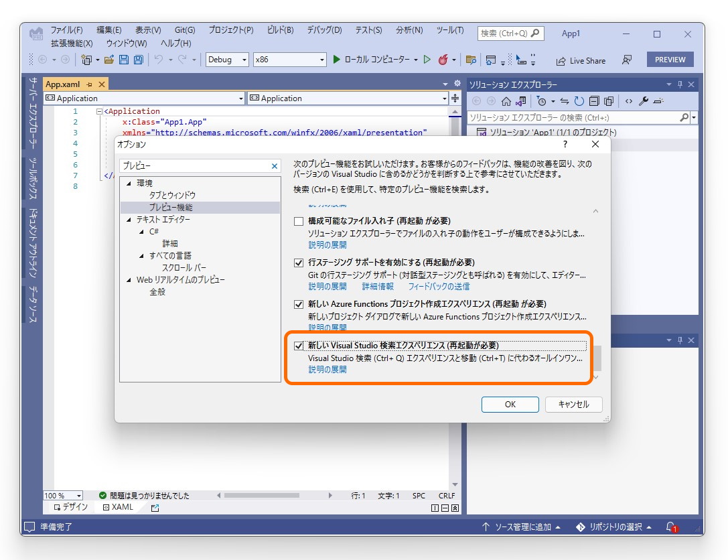Image resolution: width=728 pixels, height=560 pixels.
Task: Click the Live Share icon
Action: click(x=561, y=61)
